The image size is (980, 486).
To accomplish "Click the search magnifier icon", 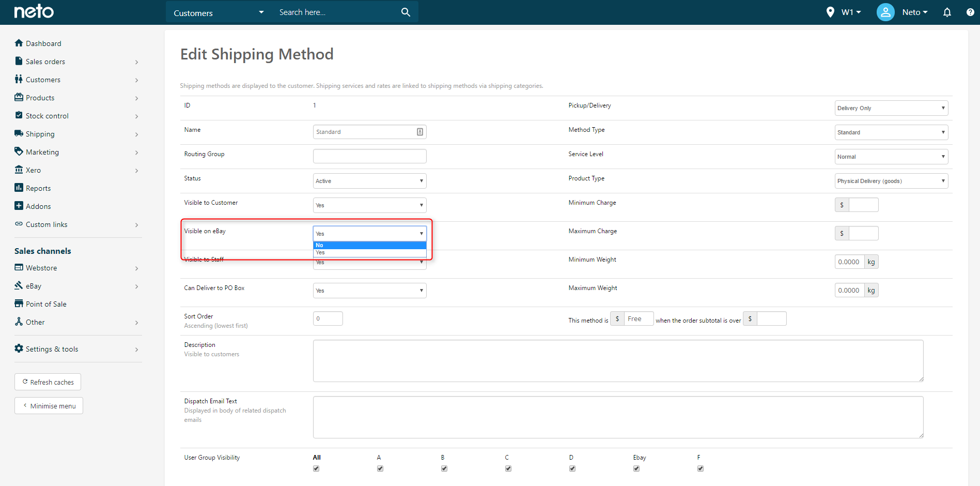I will [x=406, y=12].
